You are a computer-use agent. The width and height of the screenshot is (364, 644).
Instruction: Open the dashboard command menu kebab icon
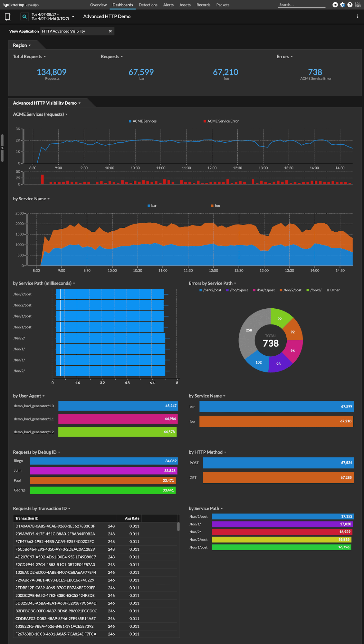(358, 16)
